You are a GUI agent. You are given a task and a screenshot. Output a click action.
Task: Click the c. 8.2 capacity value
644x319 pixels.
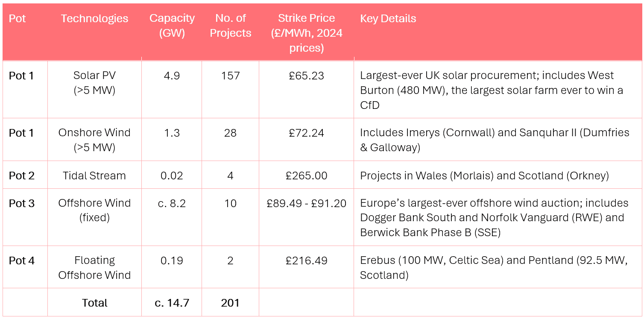172,203
